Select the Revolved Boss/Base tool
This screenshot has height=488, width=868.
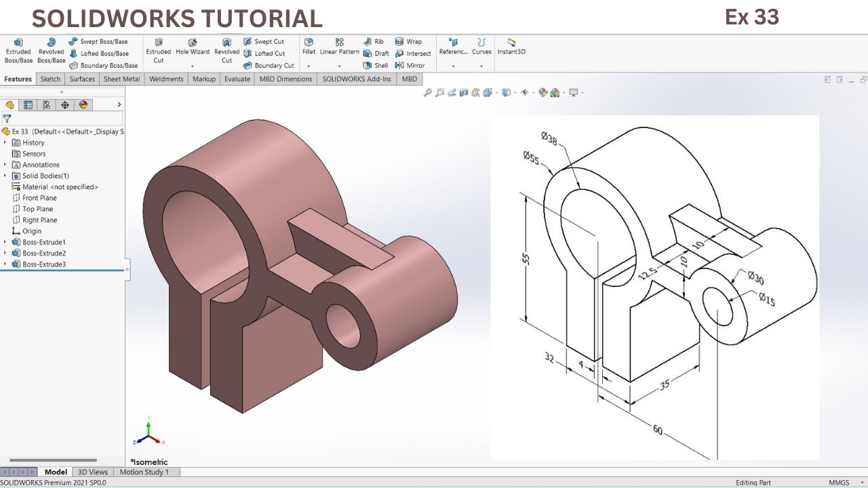(51, 52)
